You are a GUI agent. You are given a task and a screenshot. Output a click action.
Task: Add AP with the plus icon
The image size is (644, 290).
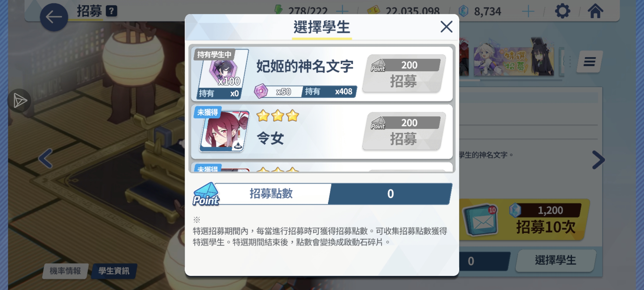coord(342,11)
